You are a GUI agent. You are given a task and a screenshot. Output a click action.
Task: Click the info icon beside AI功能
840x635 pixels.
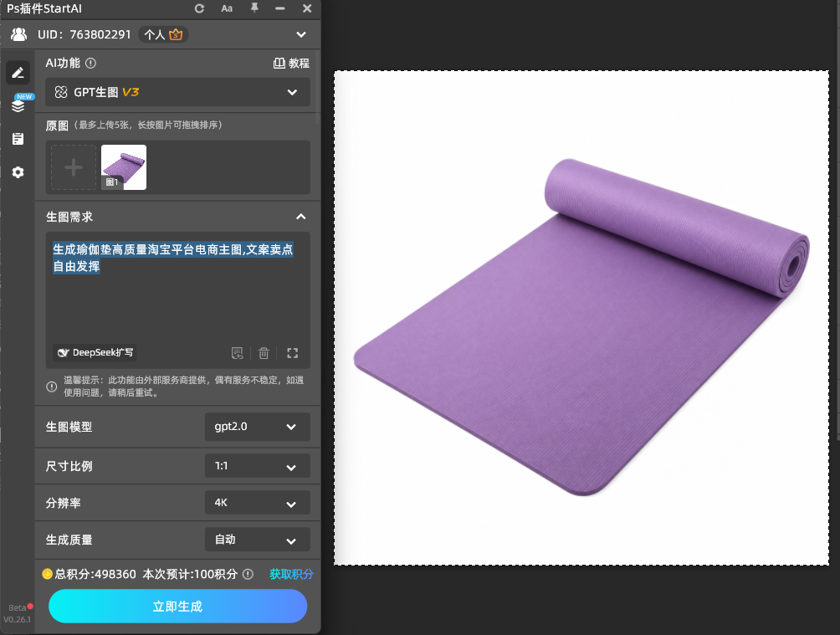(90, 64)
